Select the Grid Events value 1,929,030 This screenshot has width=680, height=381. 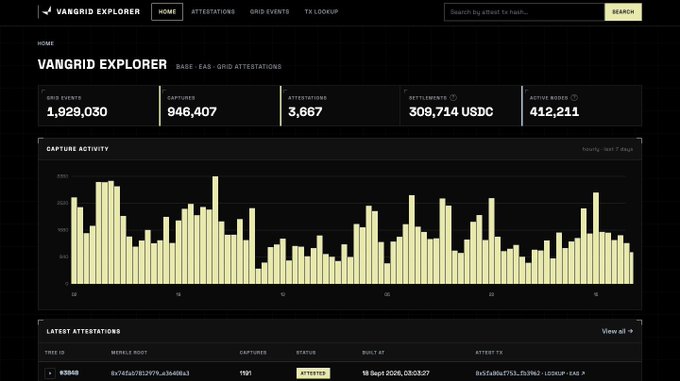click(x=77, y=112)
